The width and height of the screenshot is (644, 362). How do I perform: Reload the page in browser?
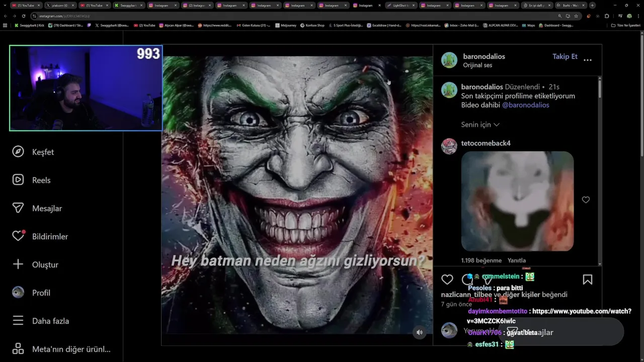pyautogui.click(x=23, y=16)
